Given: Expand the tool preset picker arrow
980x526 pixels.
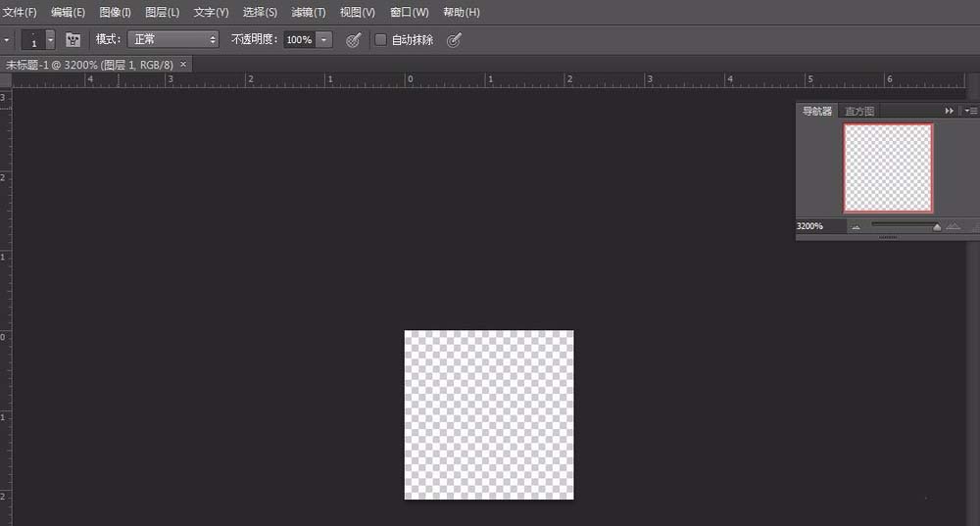Looking at the screenshot, I should point(7,40).
